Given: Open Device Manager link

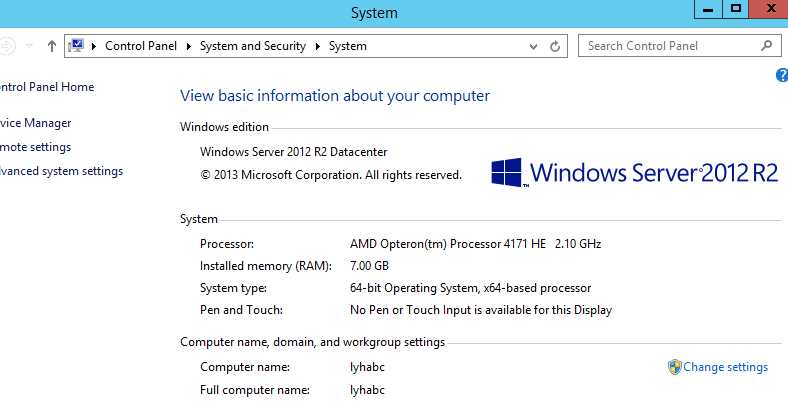Looking at the screenshot, I should 35,123.
